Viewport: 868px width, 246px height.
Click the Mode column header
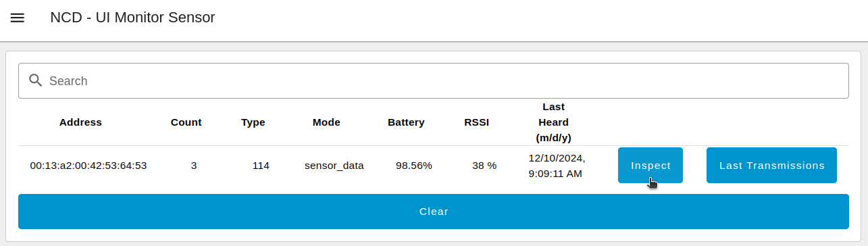(326, 122)
